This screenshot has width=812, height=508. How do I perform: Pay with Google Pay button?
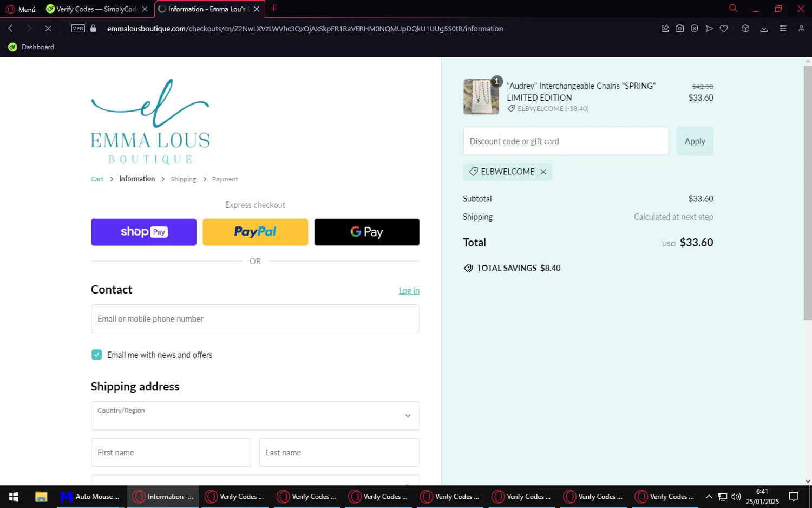(367, 232)
